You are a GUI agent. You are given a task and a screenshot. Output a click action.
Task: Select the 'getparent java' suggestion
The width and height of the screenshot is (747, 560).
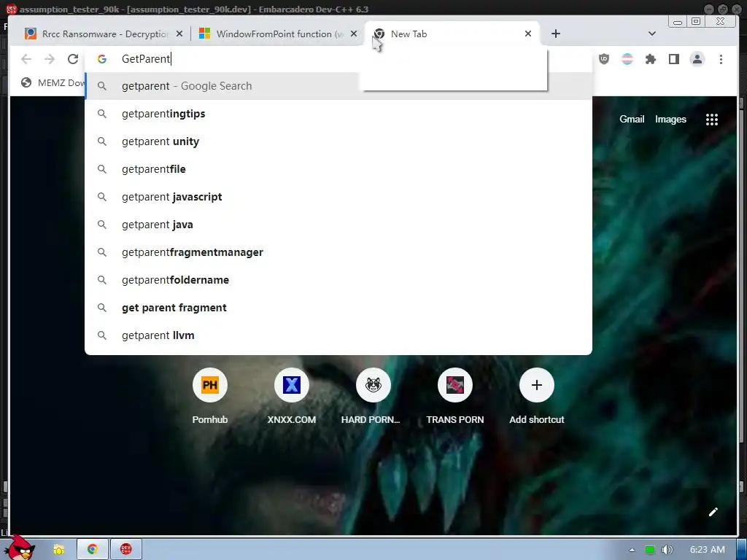click(338, 225)
